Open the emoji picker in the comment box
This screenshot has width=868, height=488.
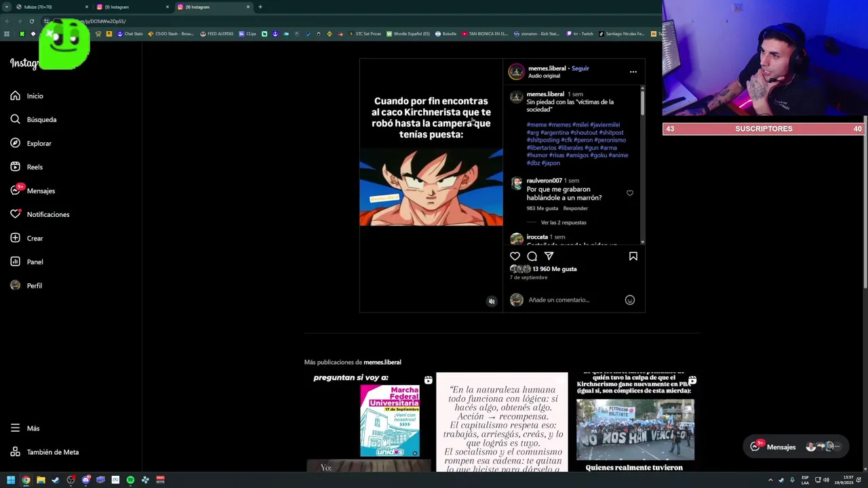(x=629, y=300)
